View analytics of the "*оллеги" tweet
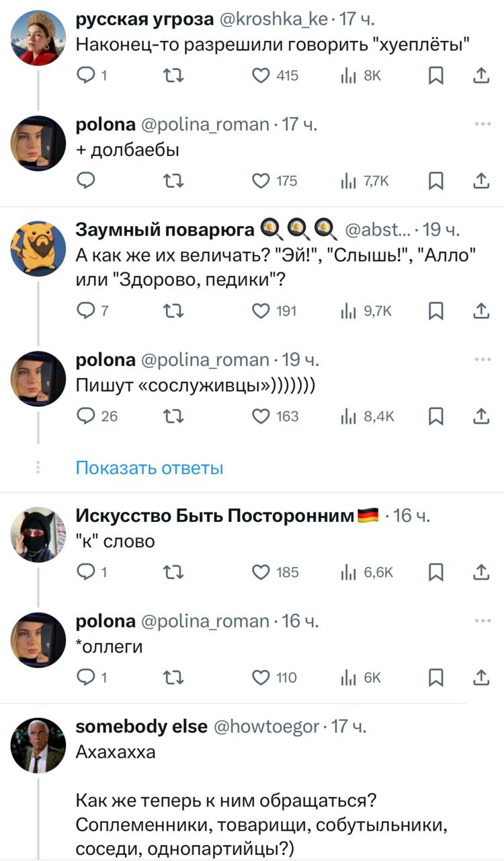The image size is (504, 861). 348,677
